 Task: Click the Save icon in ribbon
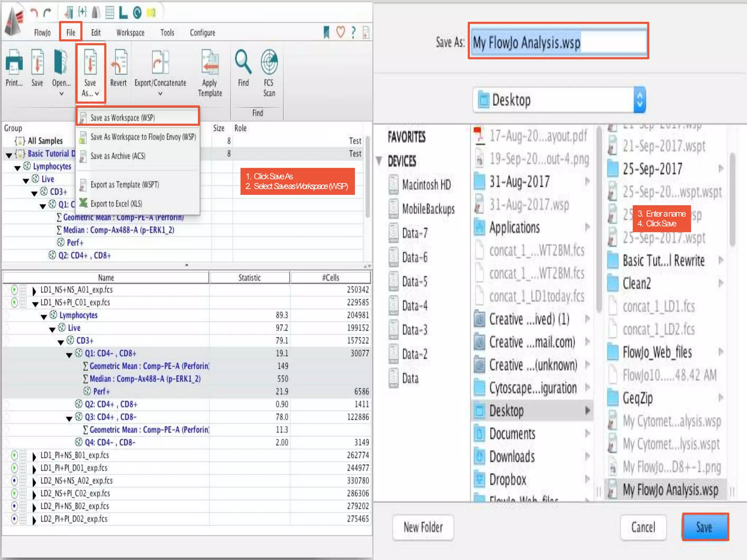37,62
